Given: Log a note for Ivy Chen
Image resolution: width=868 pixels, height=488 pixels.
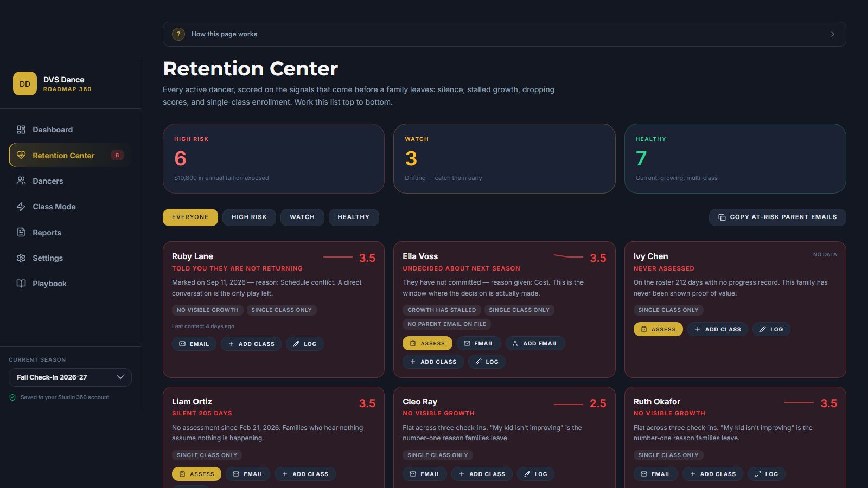Looking at the screenshot, I should click(771, 329).
